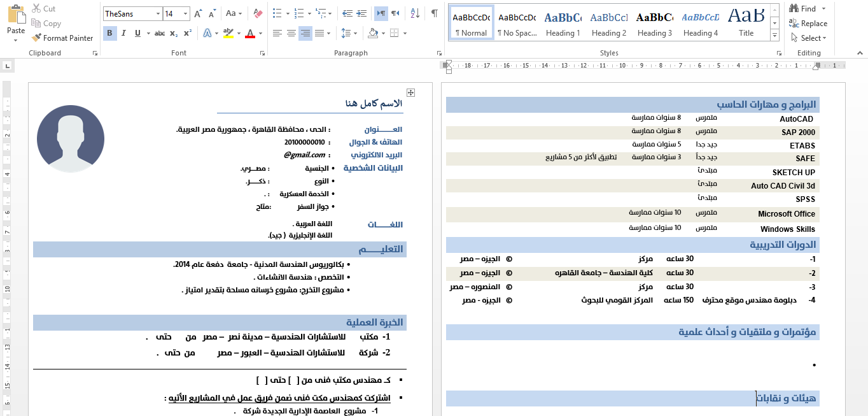The height and width of the screenshot is (416, 868).
Task: Click the table move handle above the name
Action: point(411,93)
